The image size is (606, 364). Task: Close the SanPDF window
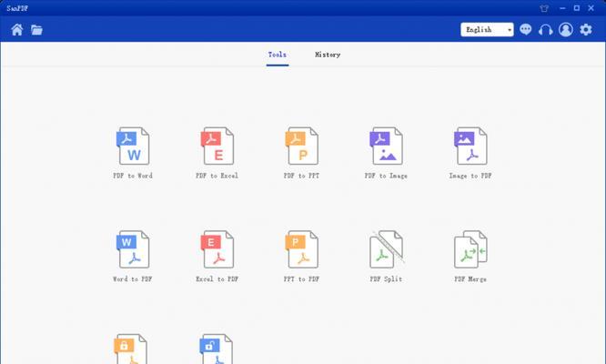591,7
